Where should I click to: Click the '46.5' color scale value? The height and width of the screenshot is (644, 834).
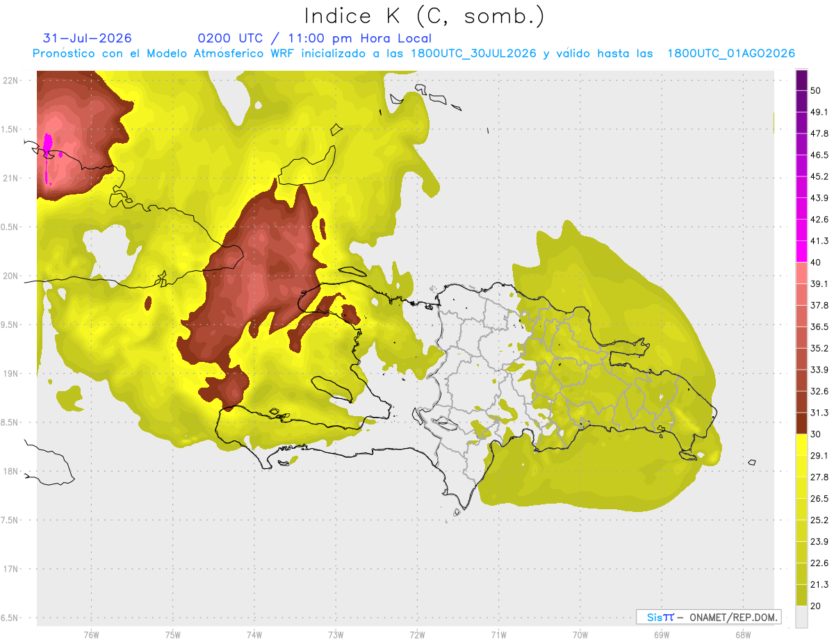[819, 154]
